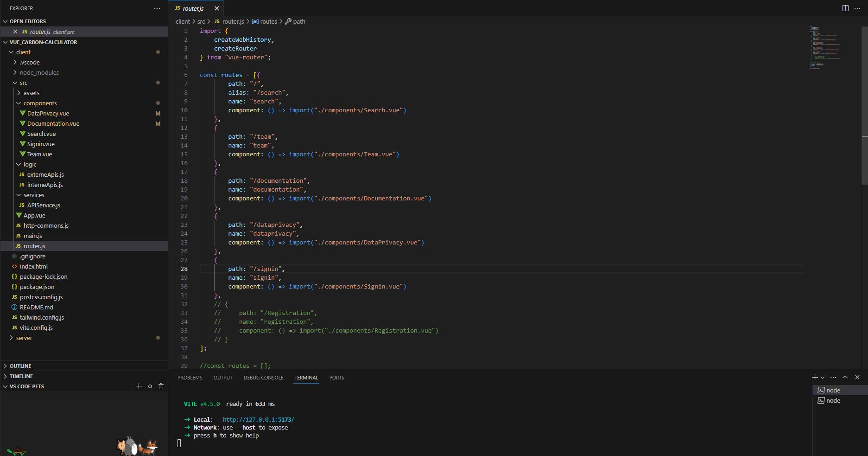Open interneApis.js file
The width and height of the screenshot is (868, 456).
[x=45, y=185]
